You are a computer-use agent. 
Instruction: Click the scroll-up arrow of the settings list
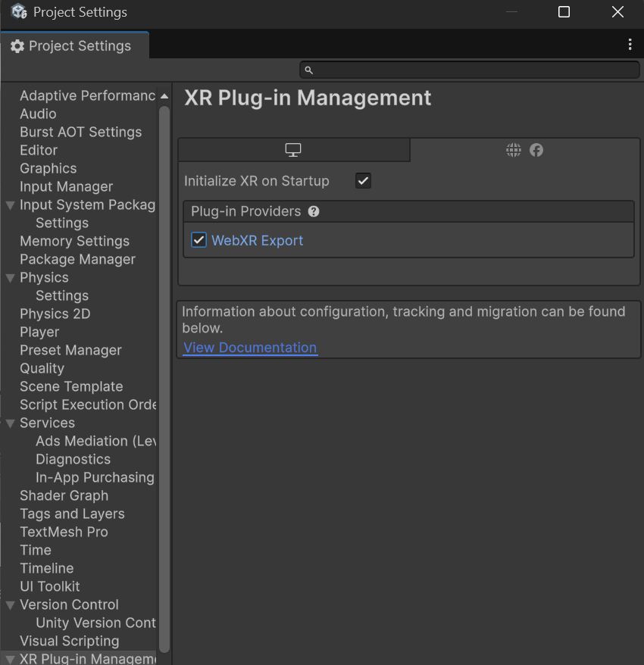pyautogui.click(x=164, y=96)
